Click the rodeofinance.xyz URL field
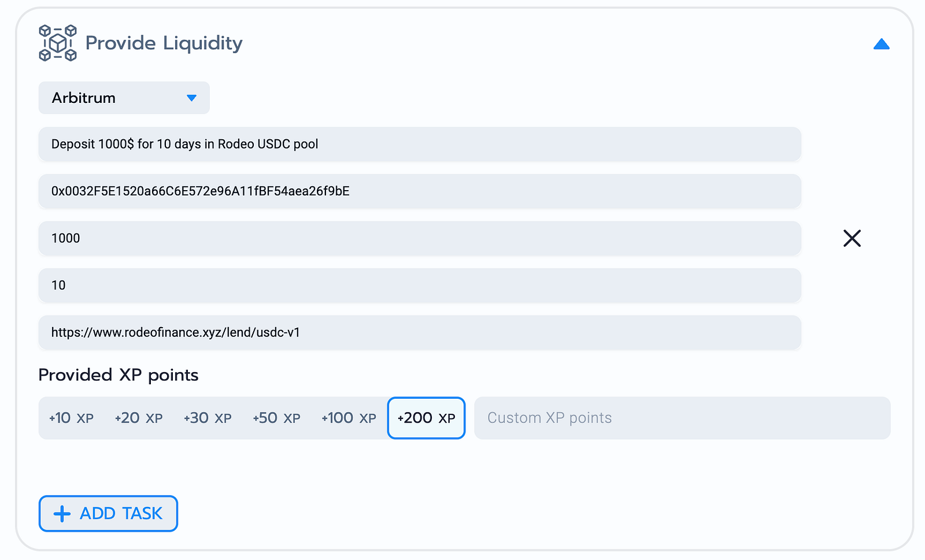The width and height of the screenshot is (925, 560). coord(420,332)
